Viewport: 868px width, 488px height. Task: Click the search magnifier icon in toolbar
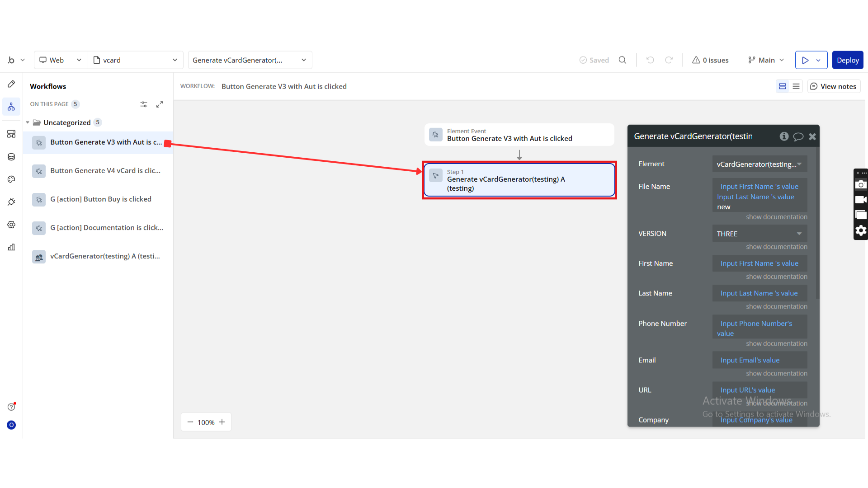[623, 60]
